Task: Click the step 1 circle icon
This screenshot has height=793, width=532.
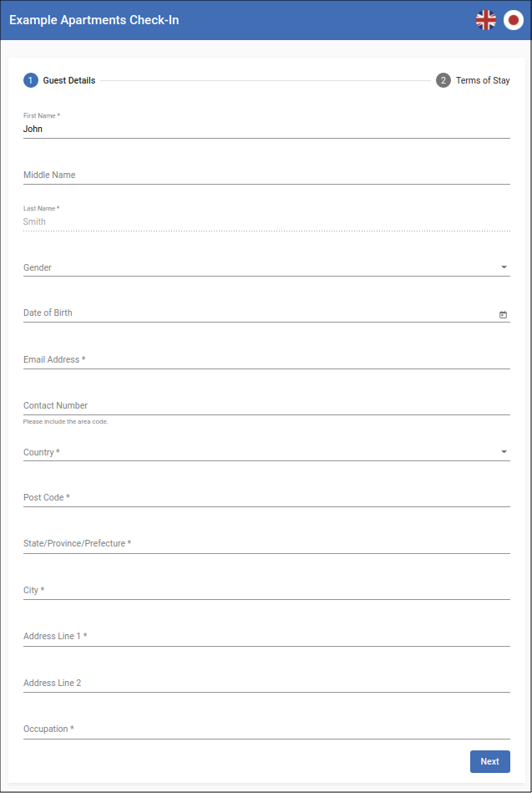Action: (31, 80)
